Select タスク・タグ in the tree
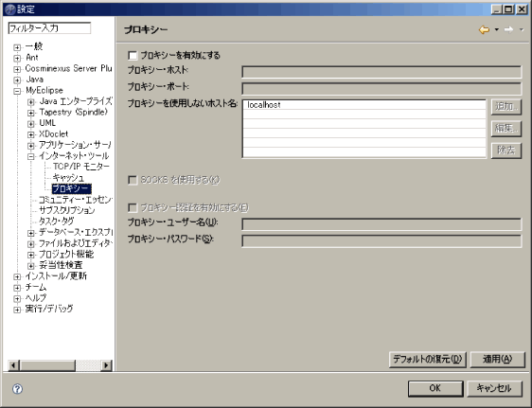This screenshot has height=408, width=532. (x=56, y=222)
